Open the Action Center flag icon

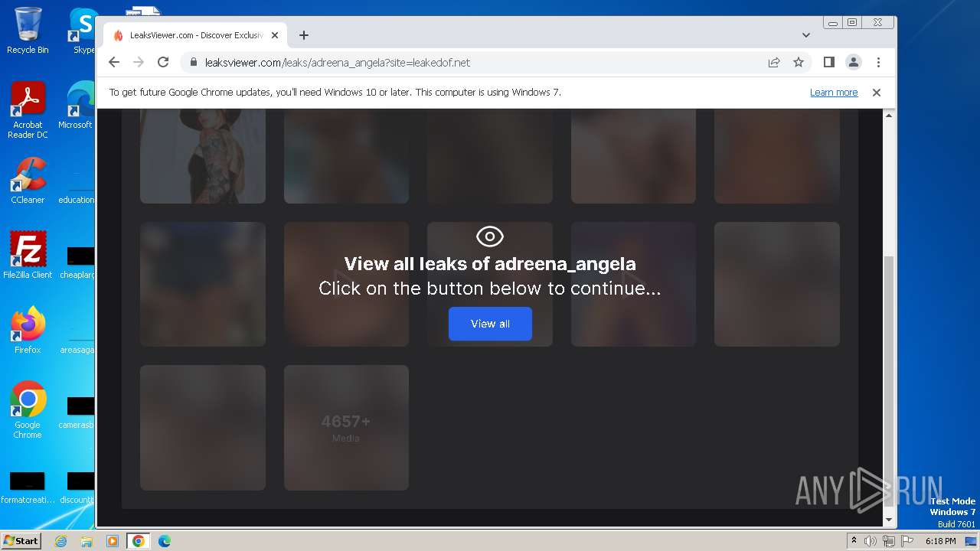pos(907,541)
